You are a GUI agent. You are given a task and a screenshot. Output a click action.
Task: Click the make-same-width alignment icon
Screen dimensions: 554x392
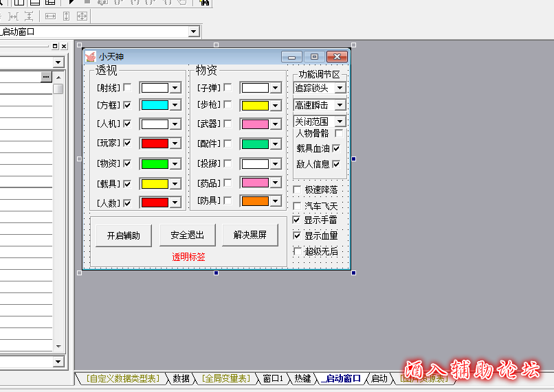pos(50,16)
